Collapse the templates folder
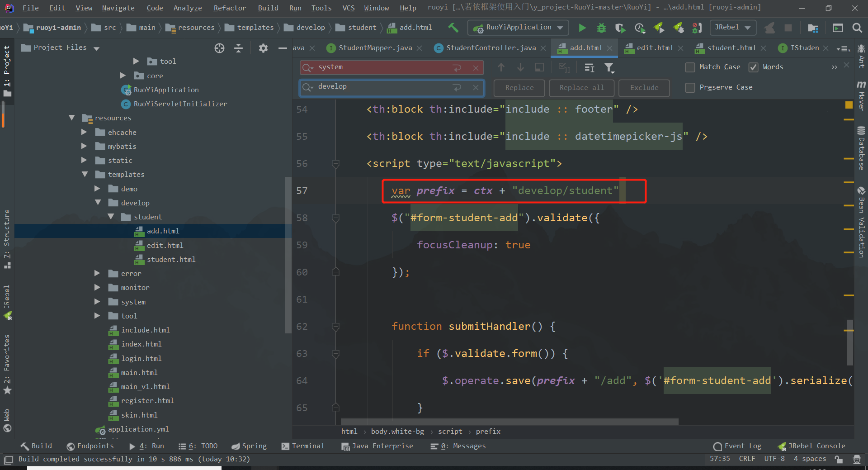Image resolution: width=868 pixels, height=470 pixels. point(85,174)
